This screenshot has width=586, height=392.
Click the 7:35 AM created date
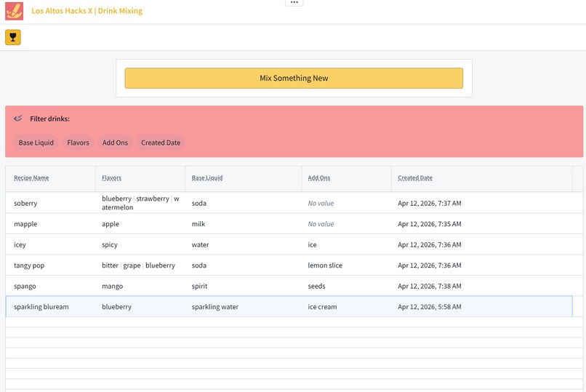pos(430,224)
